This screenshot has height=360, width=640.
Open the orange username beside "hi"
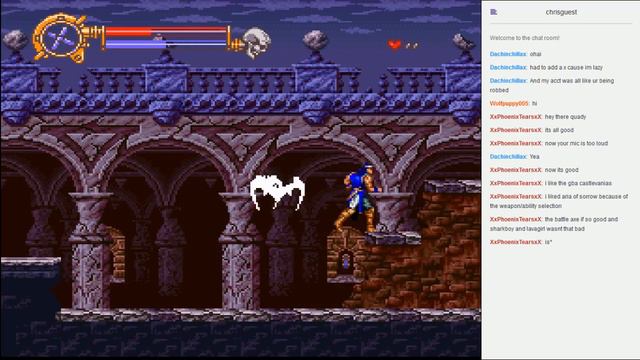click(x=509, y=104)
